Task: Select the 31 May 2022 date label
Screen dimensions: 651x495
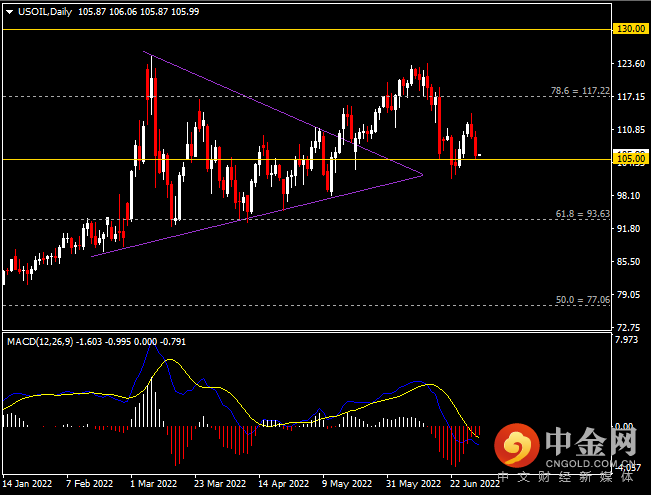Action: coord(413,484)
